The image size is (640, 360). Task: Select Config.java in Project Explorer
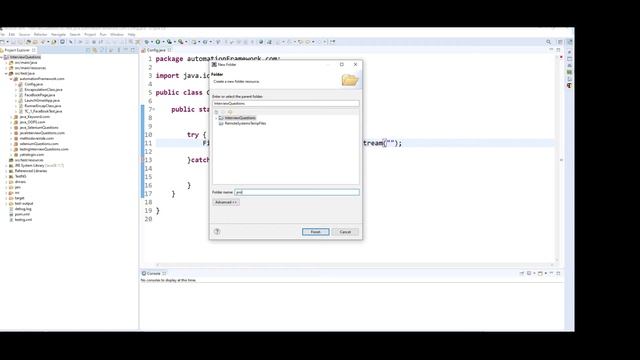click(33, 84)
